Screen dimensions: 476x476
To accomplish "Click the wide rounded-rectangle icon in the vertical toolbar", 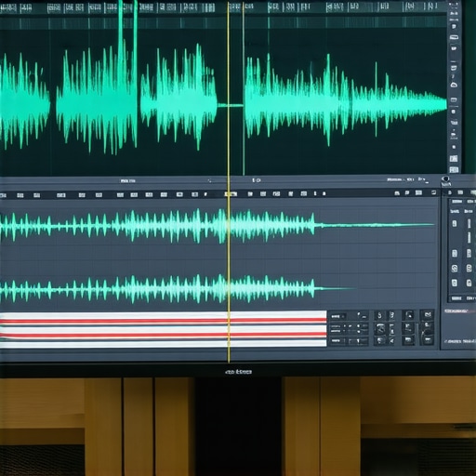I will click(x=454, y=38).
